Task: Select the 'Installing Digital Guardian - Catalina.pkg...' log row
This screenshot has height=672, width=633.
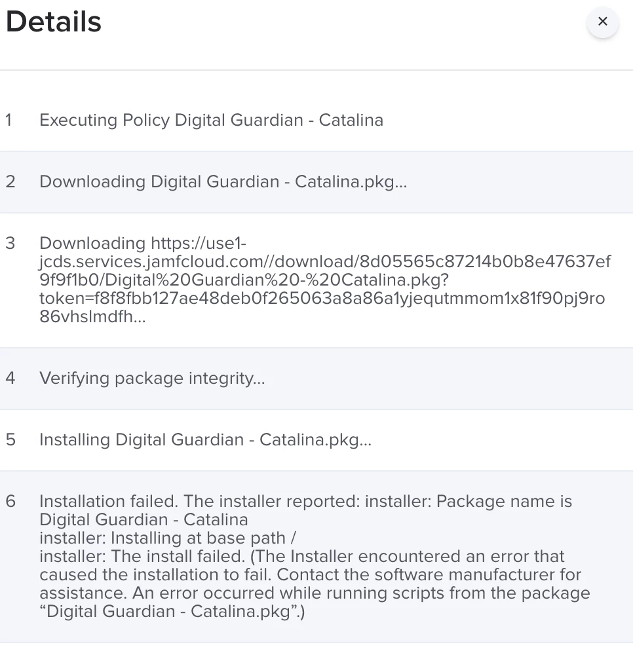Action: click(205, 440)
